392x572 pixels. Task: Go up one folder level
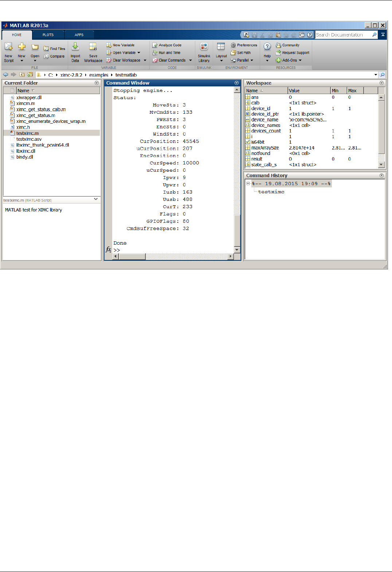tap(22, 74)
